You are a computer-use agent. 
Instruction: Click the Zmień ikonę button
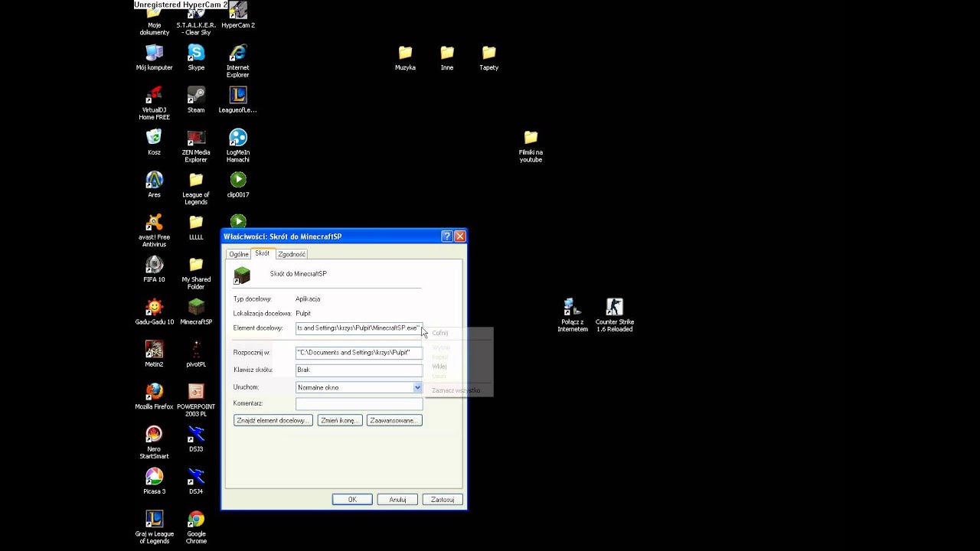point(340,420)
